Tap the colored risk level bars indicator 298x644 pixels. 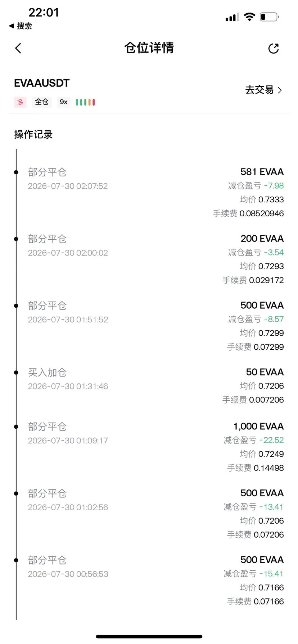coord(85,102)
